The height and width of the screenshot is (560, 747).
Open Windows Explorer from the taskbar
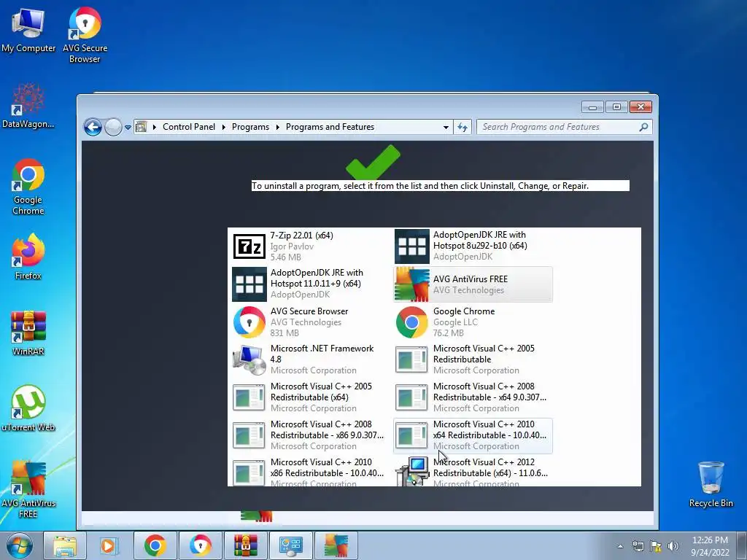(x=65, y=545)
